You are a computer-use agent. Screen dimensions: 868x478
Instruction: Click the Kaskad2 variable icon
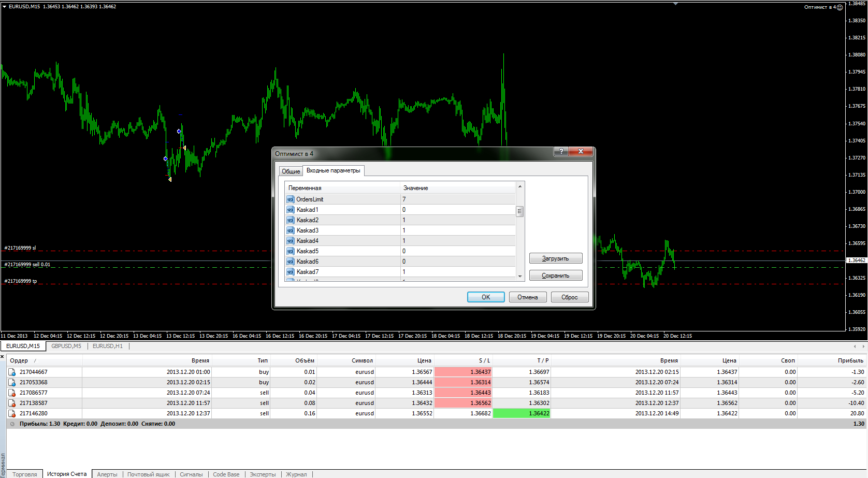point(290,220)
